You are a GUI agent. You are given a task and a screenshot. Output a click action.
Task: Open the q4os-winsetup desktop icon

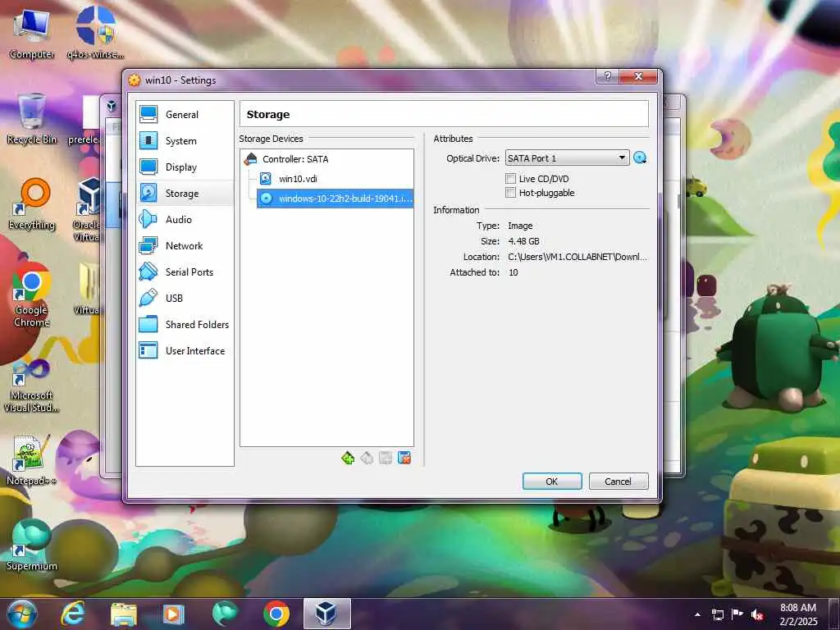(95, 34)
